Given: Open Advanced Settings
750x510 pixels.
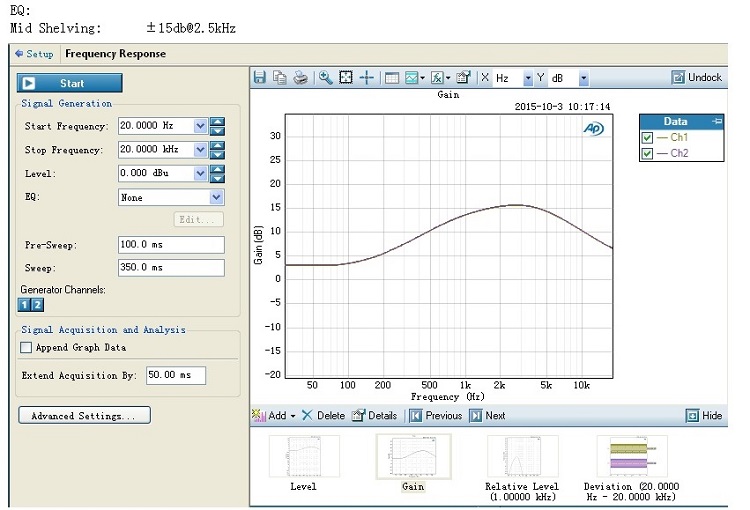Looking at the screenshot, I should (x=84, y=415).
